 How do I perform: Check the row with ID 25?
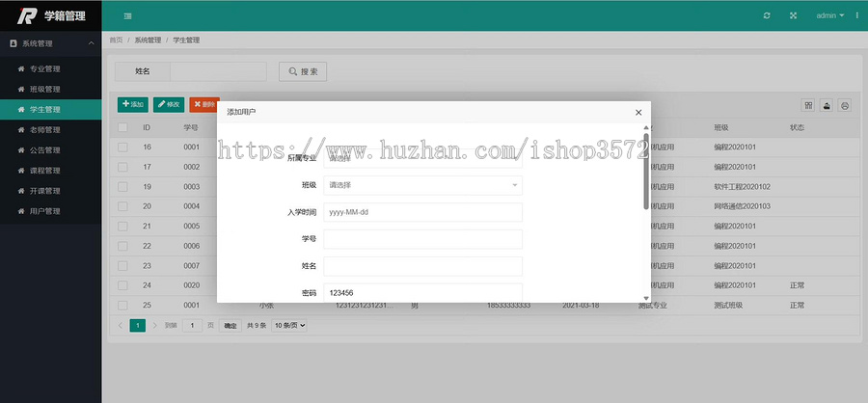pyautogui.click(x=122, y=305)
